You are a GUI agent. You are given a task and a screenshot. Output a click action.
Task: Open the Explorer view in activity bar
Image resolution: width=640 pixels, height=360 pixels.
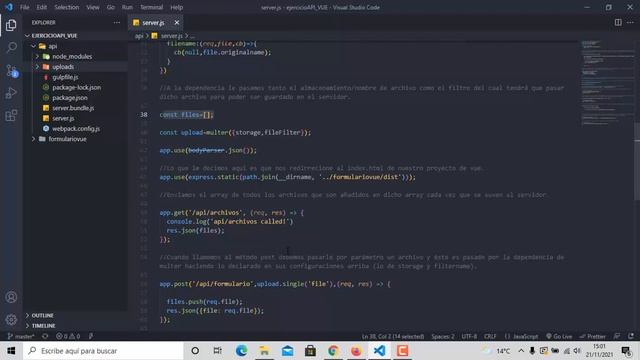(11, 25)
